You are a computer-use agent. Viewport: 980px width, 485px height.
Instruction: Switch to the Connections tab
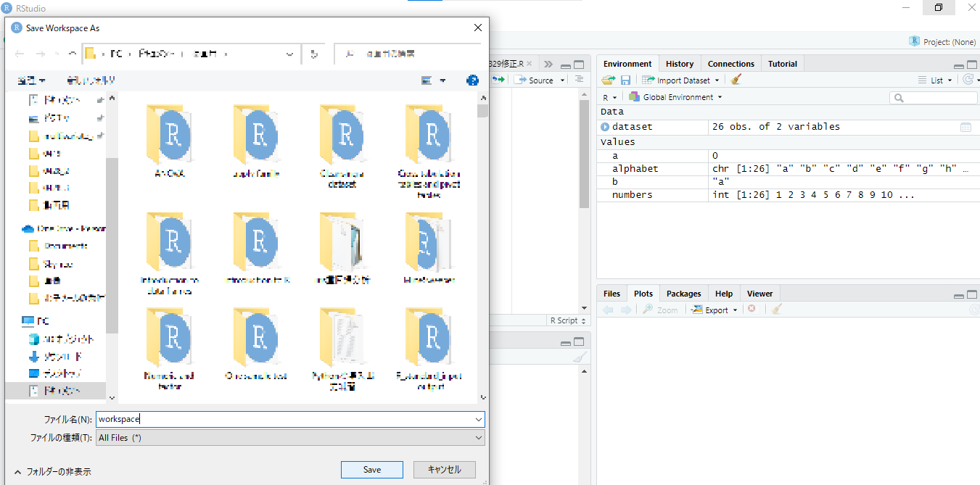pos(731,64)
